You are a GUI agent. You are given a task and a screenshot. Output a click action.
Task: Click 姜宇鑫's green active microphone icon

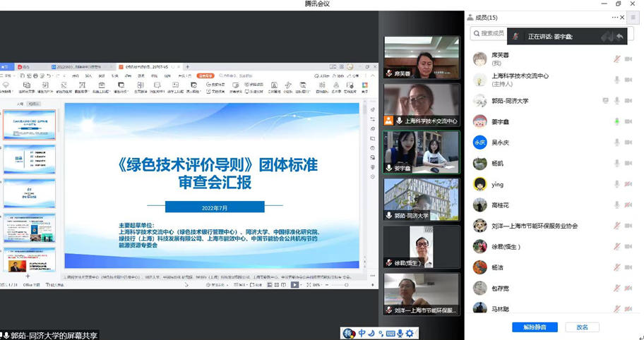coord(616,121)
